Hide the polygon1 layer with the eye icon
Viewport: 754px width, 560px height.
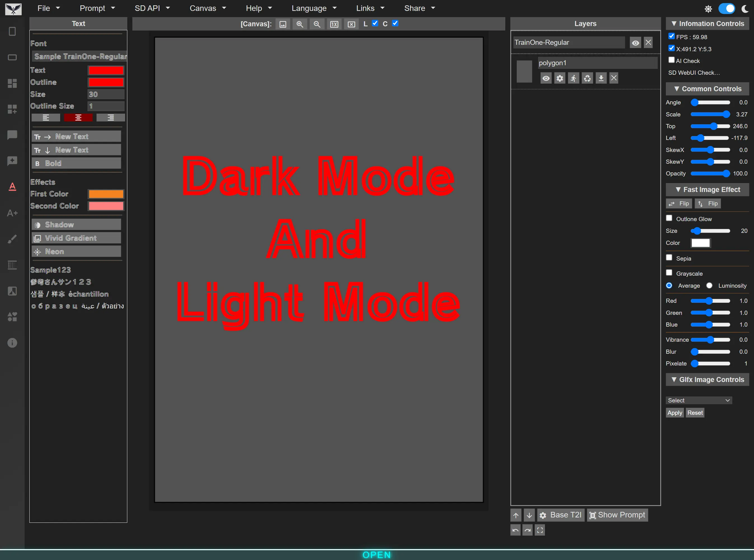pyautogui.click(x=546, y=78)
